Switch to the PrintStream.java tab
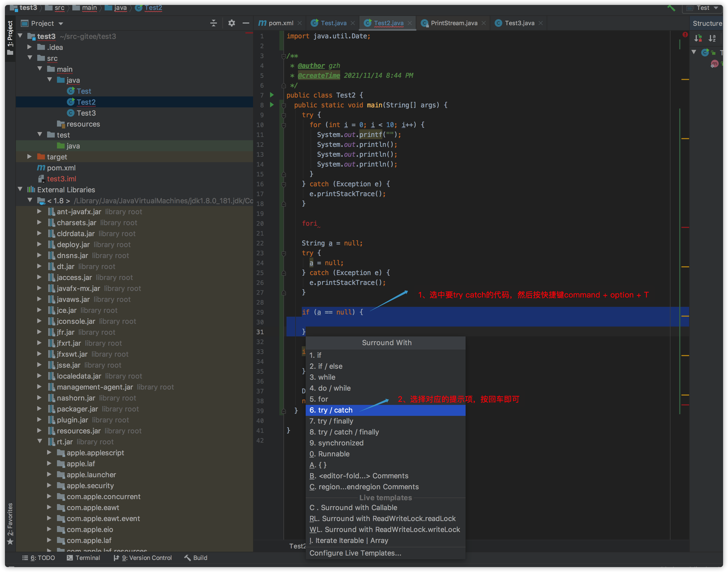728x572 pixels. click(453, 23)
